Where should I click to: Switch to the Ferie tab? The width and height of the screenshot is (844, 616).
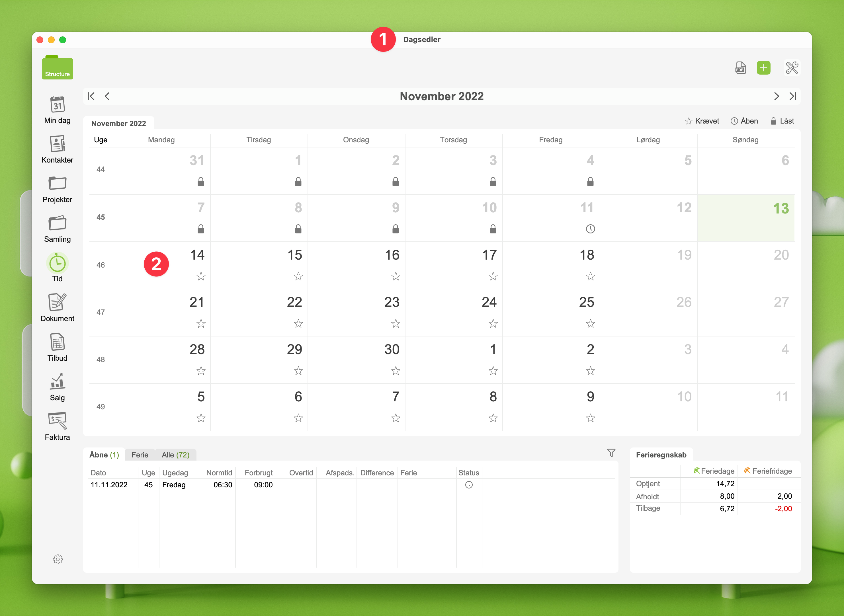tap(140, 455)
